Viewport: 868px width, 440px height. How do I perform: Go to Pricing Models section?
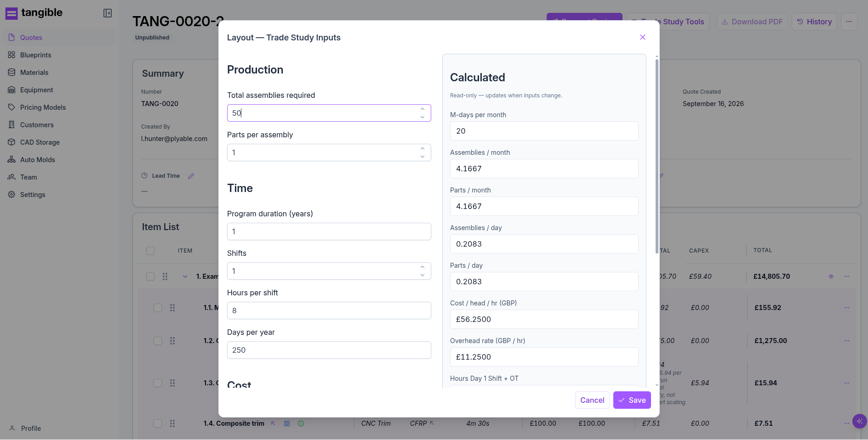tap(43, 107)
